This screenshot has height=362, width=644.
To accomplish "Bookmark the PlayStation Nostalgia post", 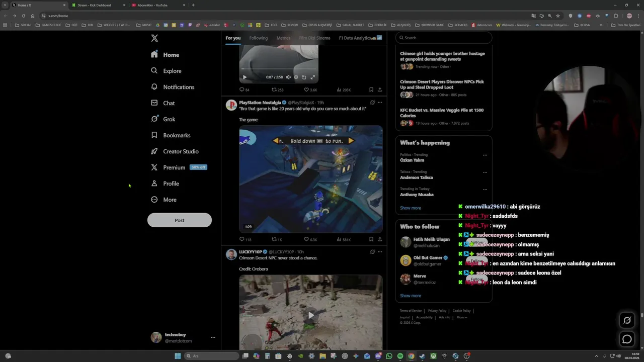I will [371, 239].
